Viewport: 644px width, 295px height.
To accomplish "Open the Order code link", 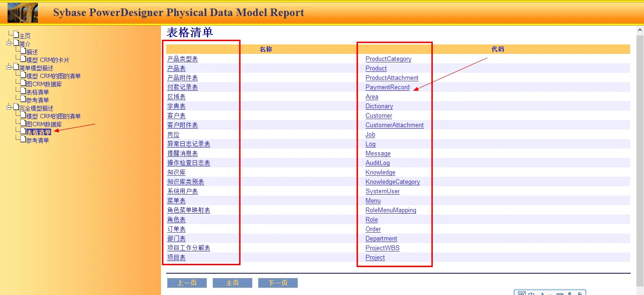I will click(x=373, y=229).
